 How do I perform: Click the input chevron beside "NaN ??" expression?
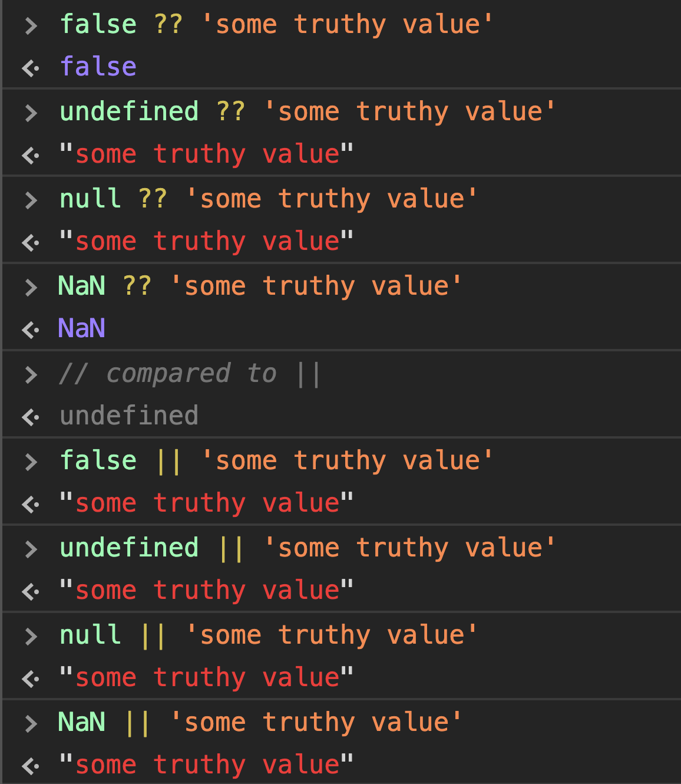coord(31,288)
